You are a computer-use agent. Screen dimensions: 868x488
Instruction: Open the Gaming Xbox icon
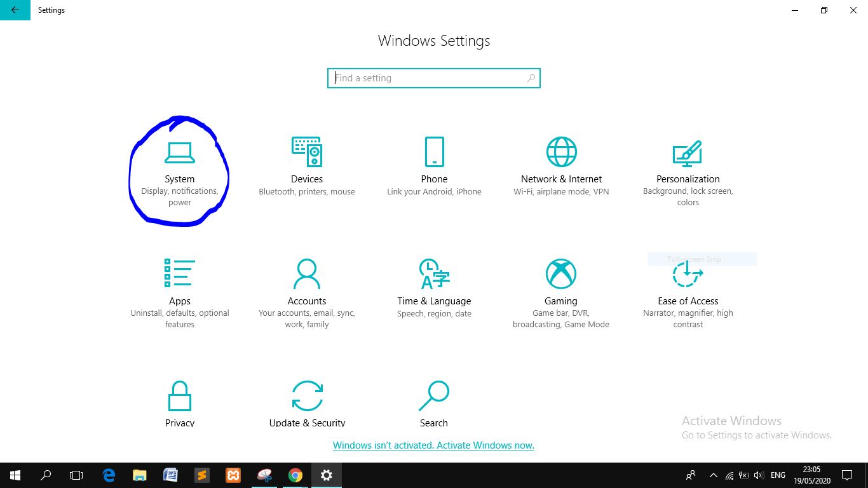point(561,274)
